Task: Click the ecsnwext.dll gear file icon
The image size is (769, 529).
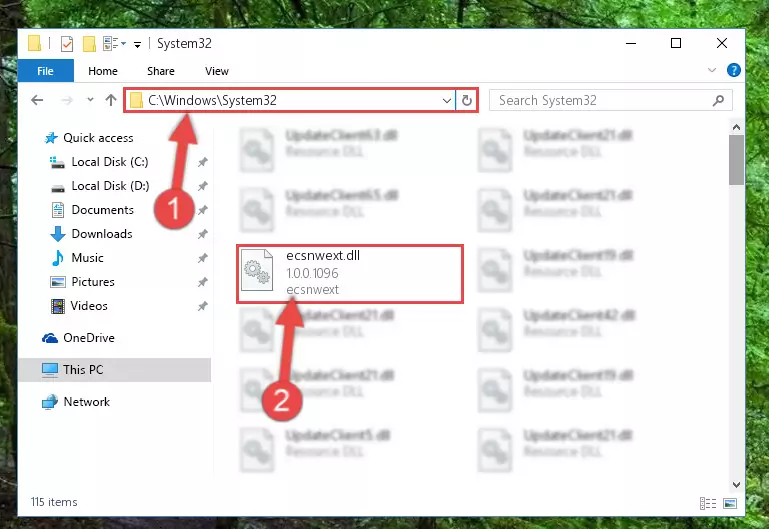Action: [x=258, y=270]
